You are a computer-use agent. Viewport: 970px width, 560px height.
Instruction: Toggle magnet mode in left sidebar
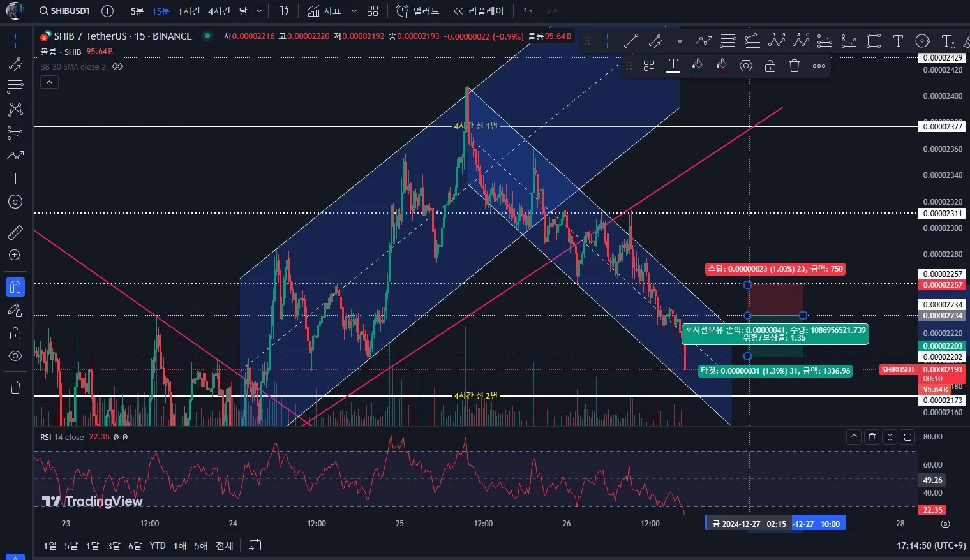pyautogui.click(x=15, y=287)
